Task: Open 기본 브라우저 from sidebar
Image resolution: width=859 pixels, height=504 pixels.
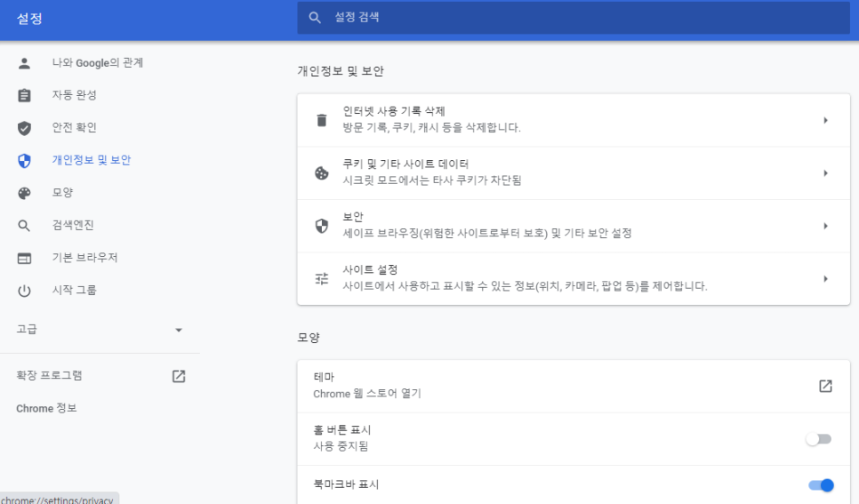Action: point(84,257)
